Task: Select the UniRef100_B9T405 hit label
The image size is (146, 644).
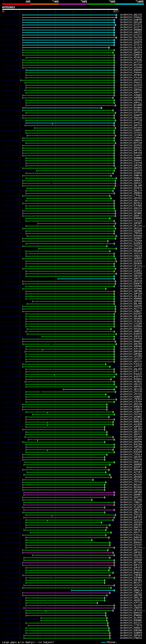Action: [131, 540]
